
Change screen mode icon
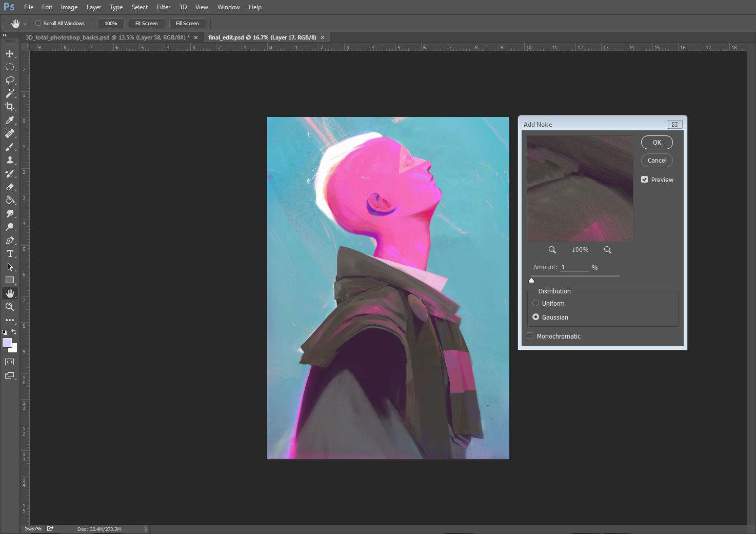tap(10, 375)
